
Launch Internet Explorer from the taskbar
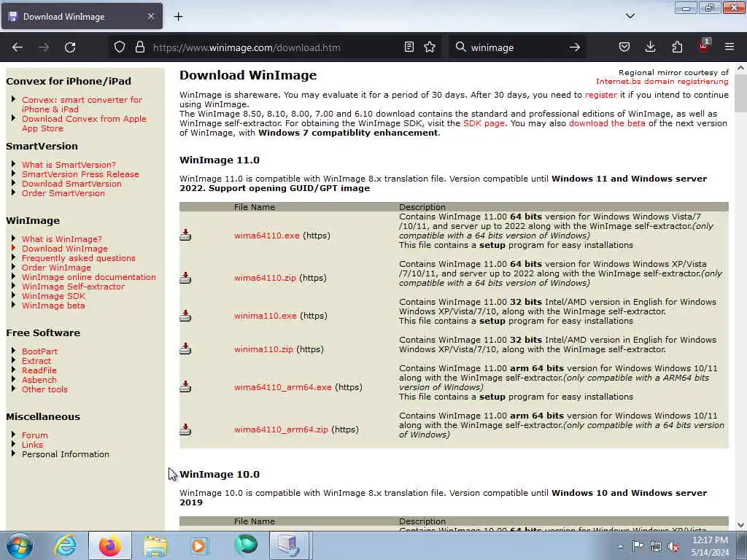pos(65,545)
